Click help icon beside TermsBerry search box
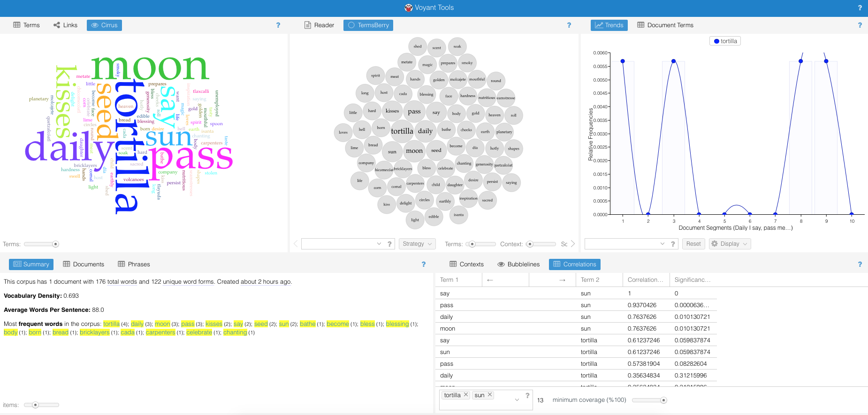868x415 pixels. pos(389,244)
